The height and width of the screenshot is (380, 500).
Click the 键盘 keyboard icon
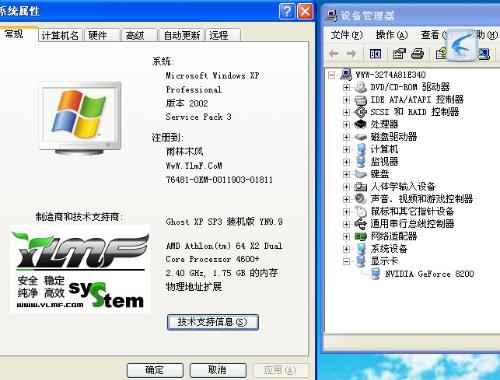pos(360,174)
